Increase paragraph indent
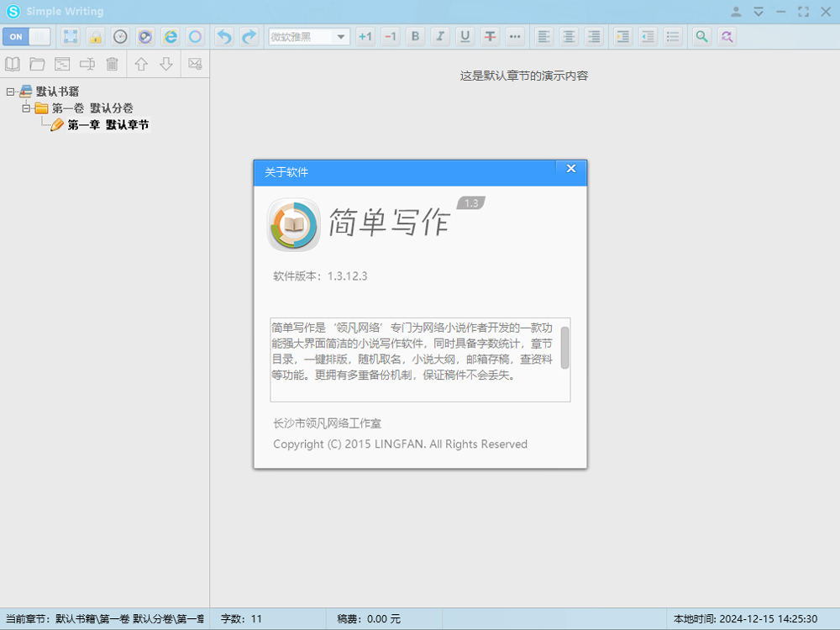840x630 pixels. coord(622,36)
